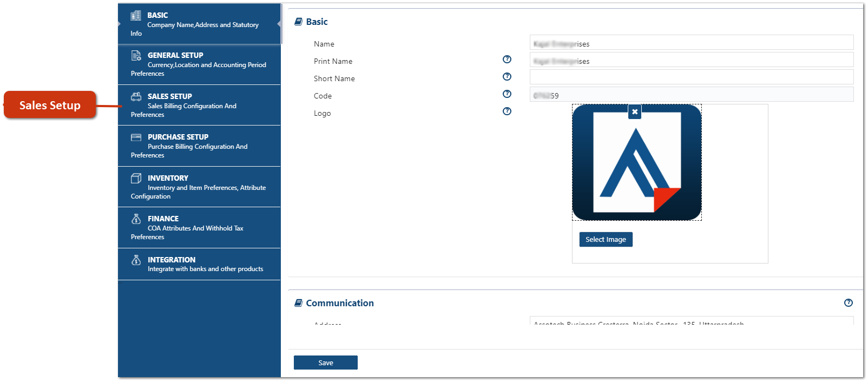This screenshot has height=382, width=868.
Task: Click the Save button
Action: (326, 363)
